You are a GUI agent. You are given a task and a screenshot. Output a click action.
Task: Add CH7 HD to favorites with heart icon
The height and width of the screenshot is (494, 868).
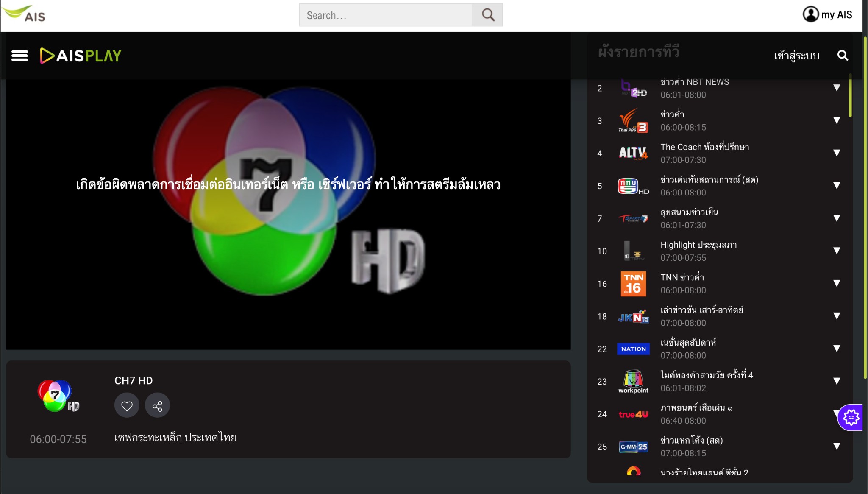click(127, 405)
